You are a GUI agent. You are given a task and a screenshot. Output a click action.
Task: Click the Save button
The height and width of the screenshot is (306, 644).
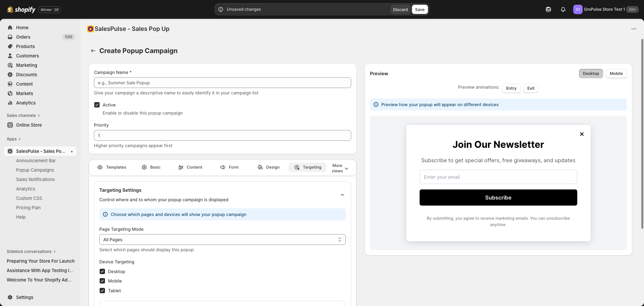click(420, 9)
